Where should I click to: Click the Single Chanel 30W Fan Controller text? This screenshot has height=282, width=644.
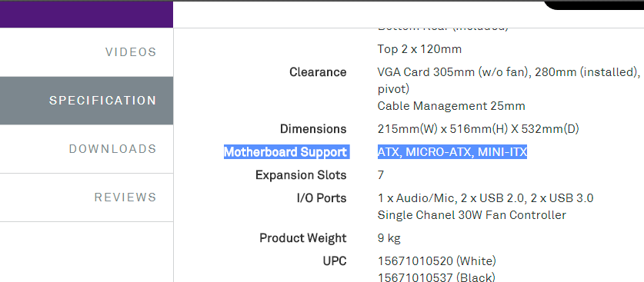472,215
